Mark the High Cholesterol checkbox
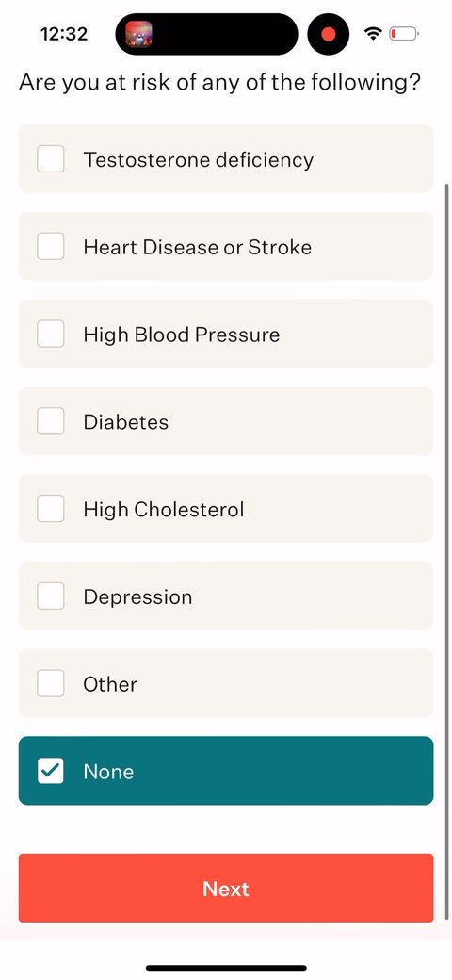Image resolution: width=452 pixels, height=980 pixels. point(51,509)
